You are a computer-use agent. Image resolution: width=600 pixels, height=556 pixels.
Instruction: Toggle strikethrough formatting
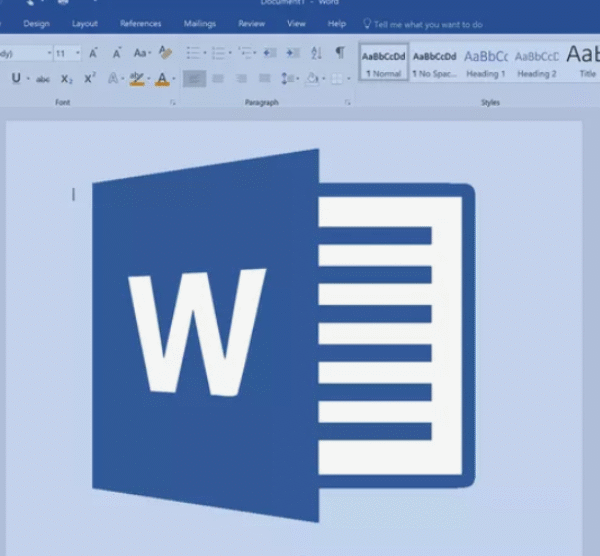(x=42, y=79)
